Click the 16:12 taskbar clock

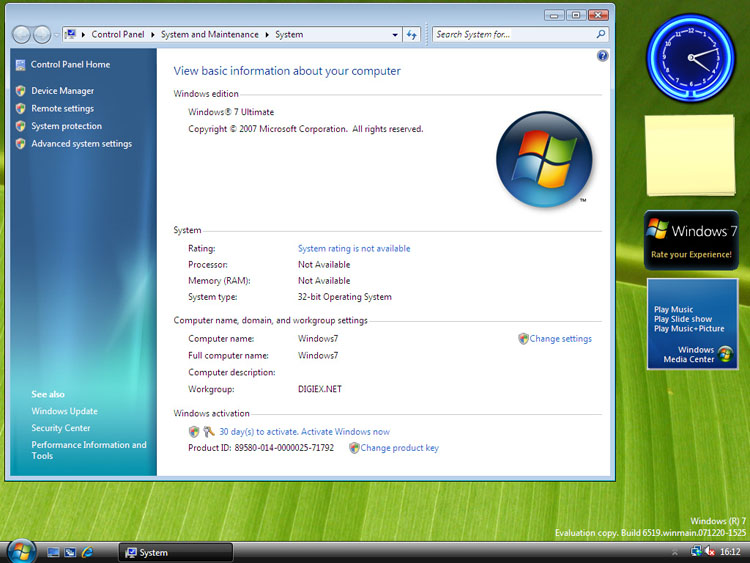pyautogui.click(x=730, y=552)
